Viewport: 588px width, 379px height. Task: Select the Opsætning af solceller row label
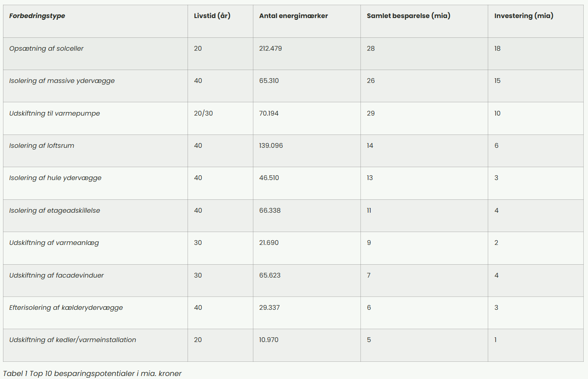point(46,49)
